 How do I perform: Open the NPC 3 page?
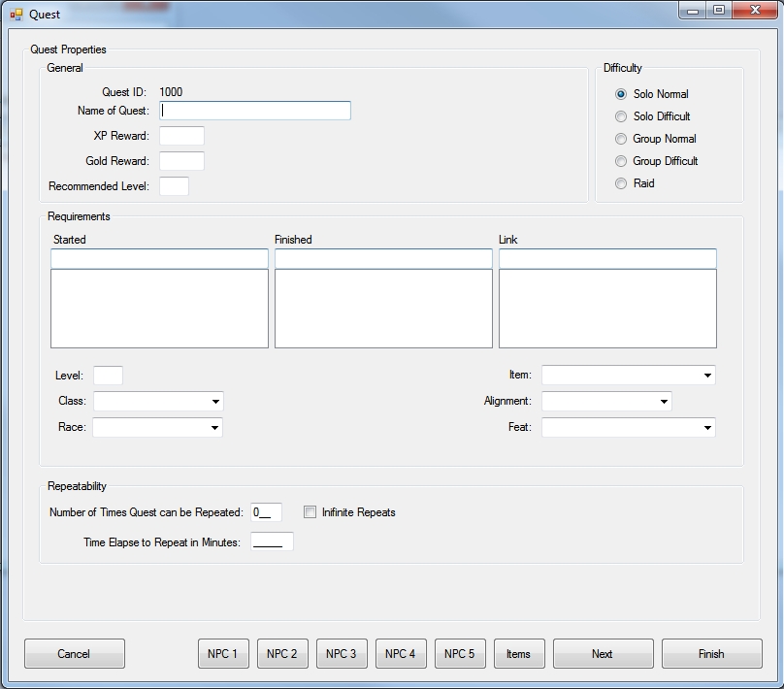click(x=341, y=654)
